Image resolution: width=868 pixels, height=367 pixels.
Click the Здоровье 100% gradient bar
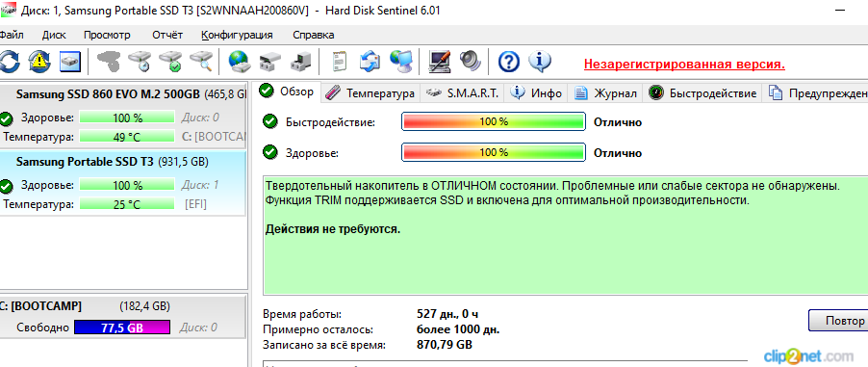[x=494, y=152]
